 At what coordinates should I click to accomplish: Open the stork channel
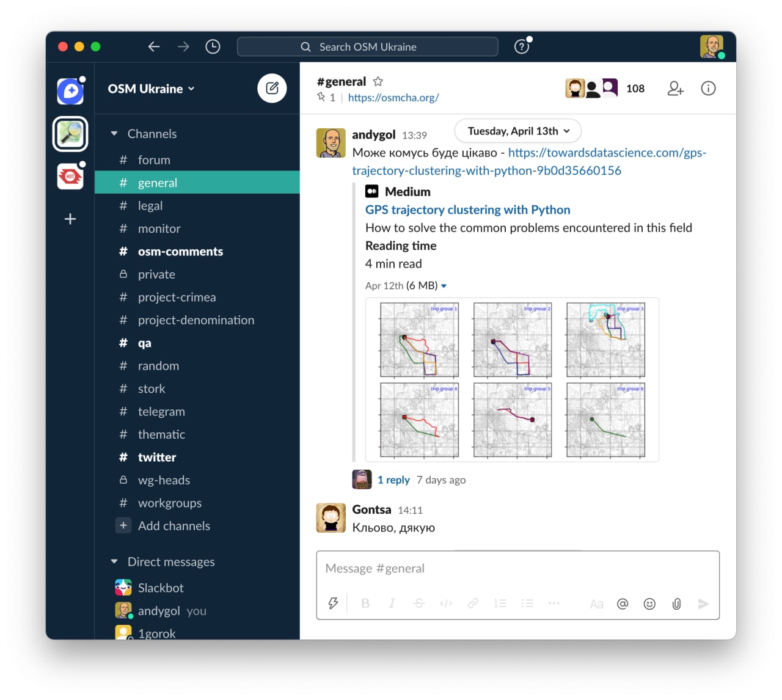[197, 389]
